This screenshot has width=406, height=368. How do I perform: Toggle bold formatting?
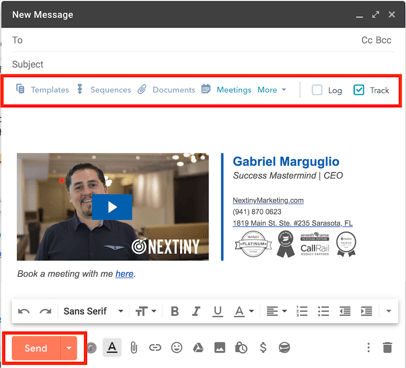[x=174, y=311]
